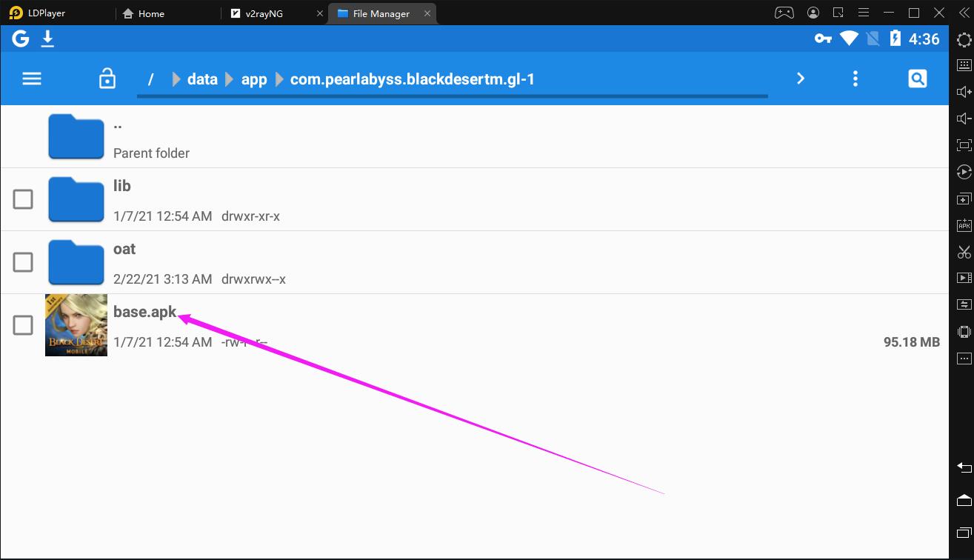This screenshot has width=974, height=560.
Task: Open LDPlayer settings gear in sidebar
Action: pos(964,40)
